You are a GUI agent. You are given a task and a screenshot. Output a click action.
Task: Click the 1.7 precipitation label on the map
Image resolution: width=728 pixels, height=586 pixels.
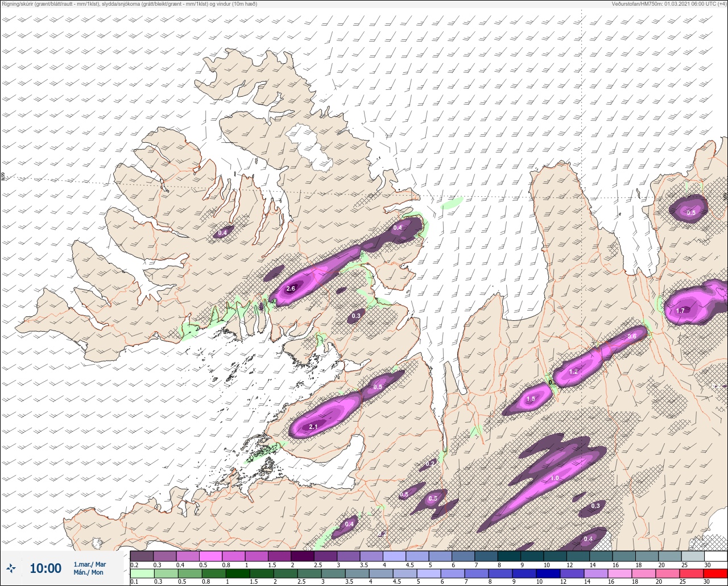[681, 311]
